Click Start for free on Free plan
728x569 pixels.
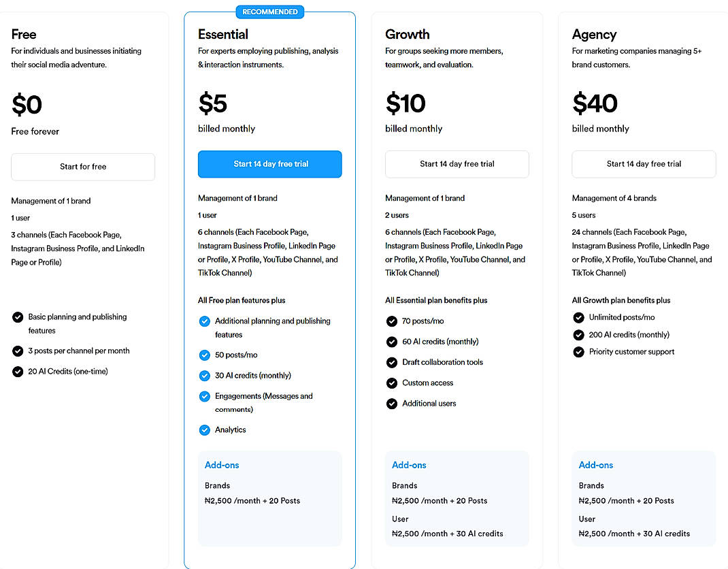pos(82,167)
